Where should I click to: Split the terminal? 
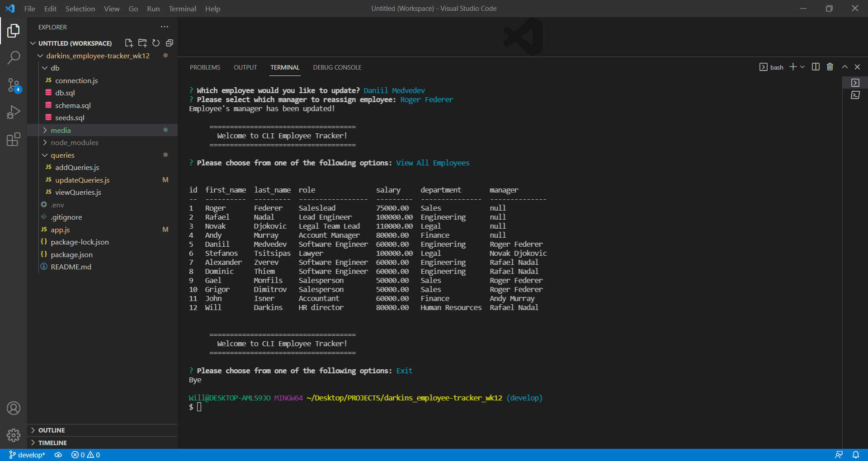815,66
